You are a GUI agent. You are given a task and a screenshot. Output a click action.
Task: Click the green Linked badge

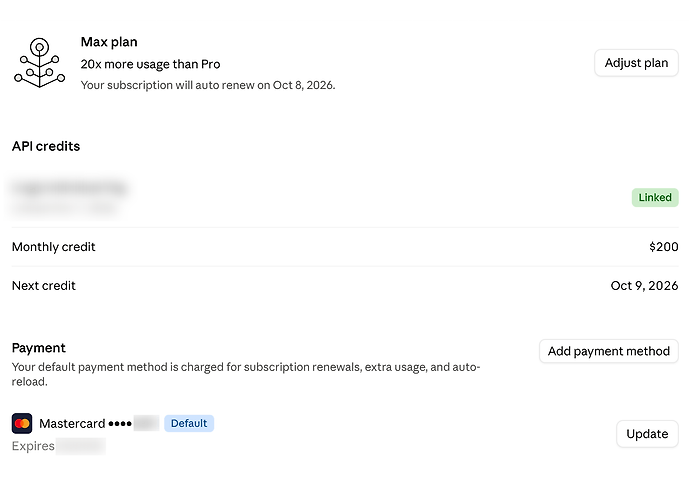pos(655,197)
